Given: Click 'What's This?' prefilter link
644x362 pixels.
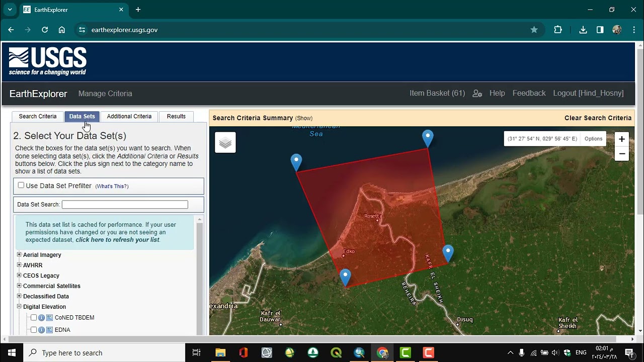Looking at the screenshot, I should [x=112, y=187].
